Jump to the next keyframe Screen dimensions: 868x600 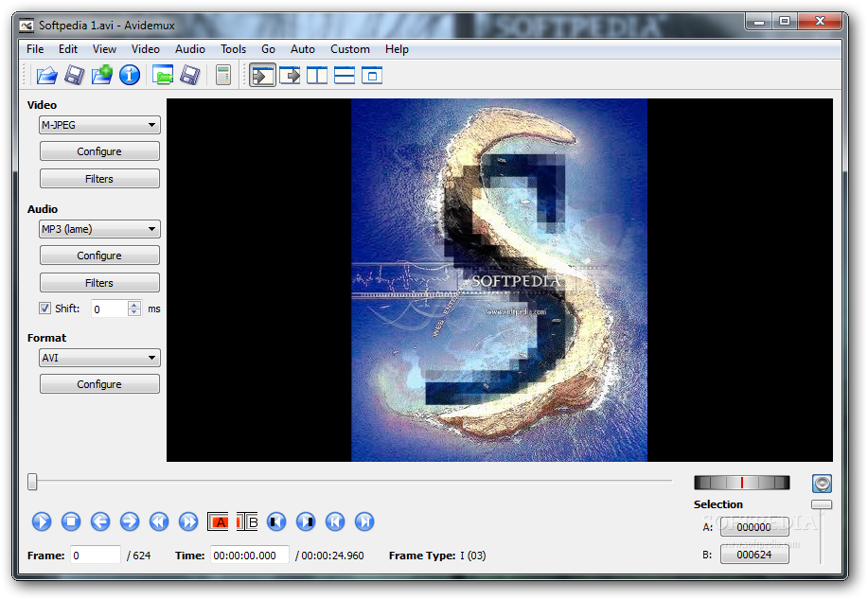(188, 521)
